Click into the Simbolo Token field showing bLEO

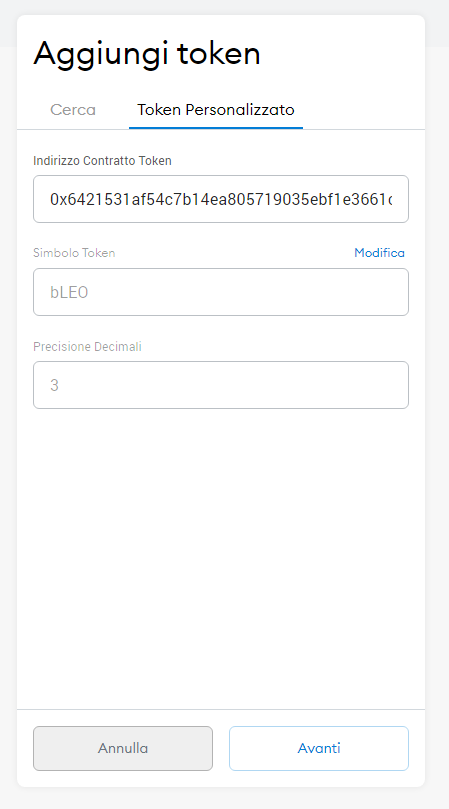[x=221, y=292]
